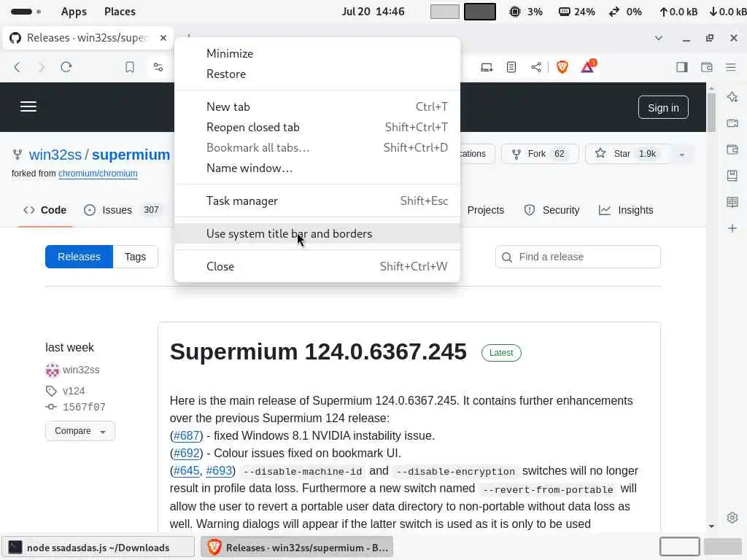Open the Apps menu in the top panel
Screen dimensions: 747x560
coord(74,12)
